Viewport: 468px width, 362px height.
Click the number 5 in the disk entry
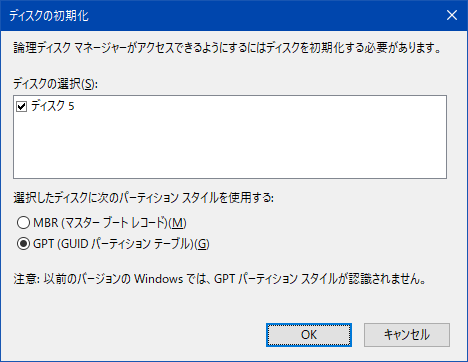[71, 106]
